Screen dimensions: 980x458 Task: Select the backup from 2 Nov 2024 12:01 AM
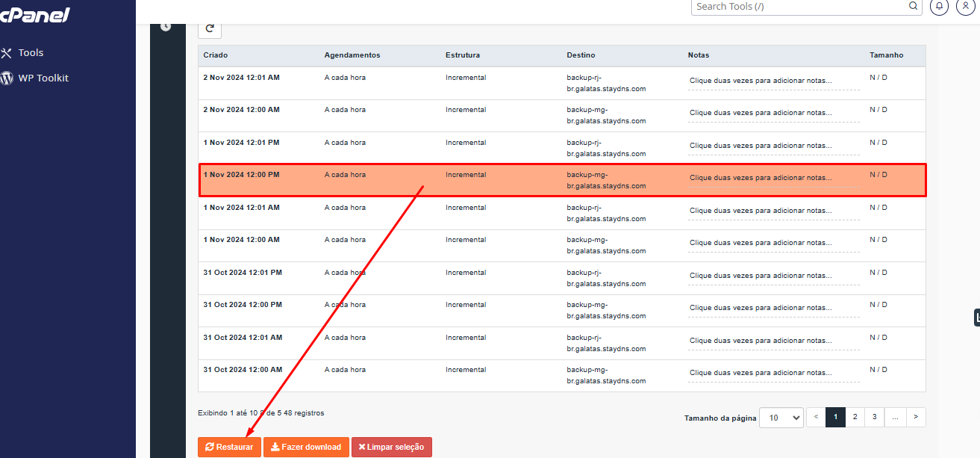tap(562, 83)
